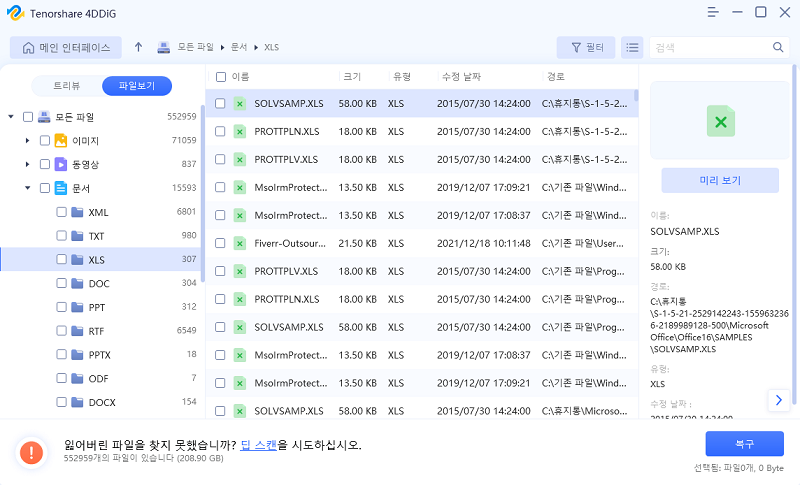Image resolution: width=800 pixels, height=485 pixels.
Task: Click the up-arrow navigate icon in breadcrumb
Action: tap(138, 47)
